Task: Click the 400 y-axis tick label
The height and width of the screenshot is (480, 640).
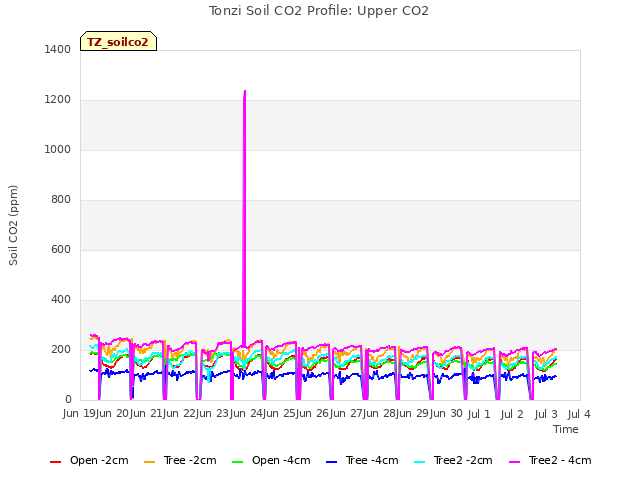Action: tap(61, 300)
